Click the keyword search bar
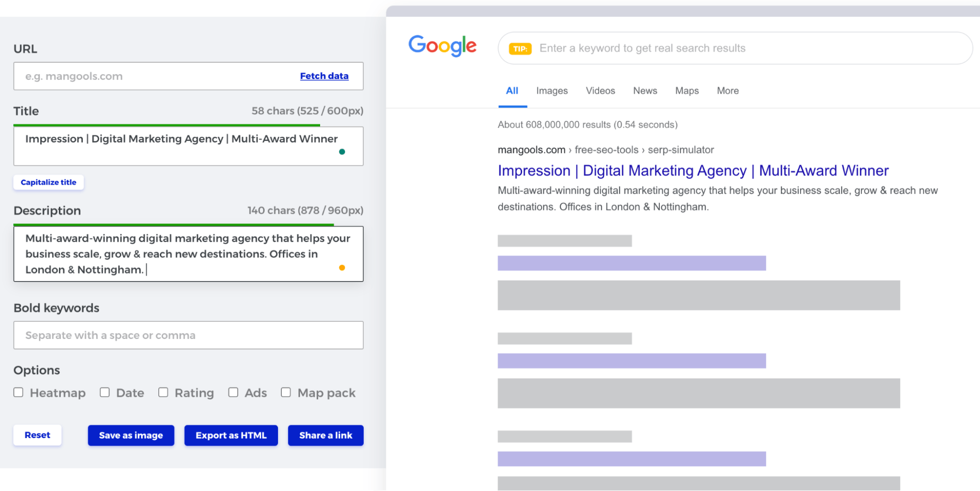 735,48
